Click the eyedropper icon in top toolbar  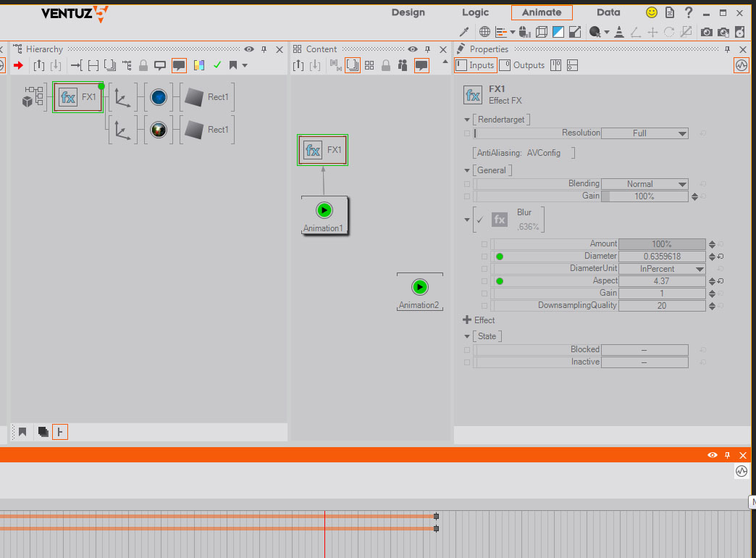(466, 32)
